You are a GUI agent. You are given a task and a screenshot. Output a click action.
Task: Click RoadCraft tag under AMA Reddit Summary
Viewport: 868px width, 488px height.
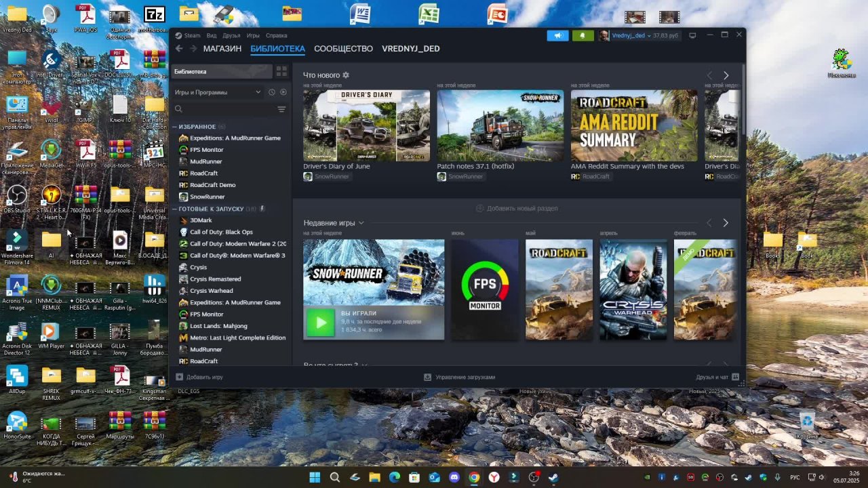click(x=591, y=176)
